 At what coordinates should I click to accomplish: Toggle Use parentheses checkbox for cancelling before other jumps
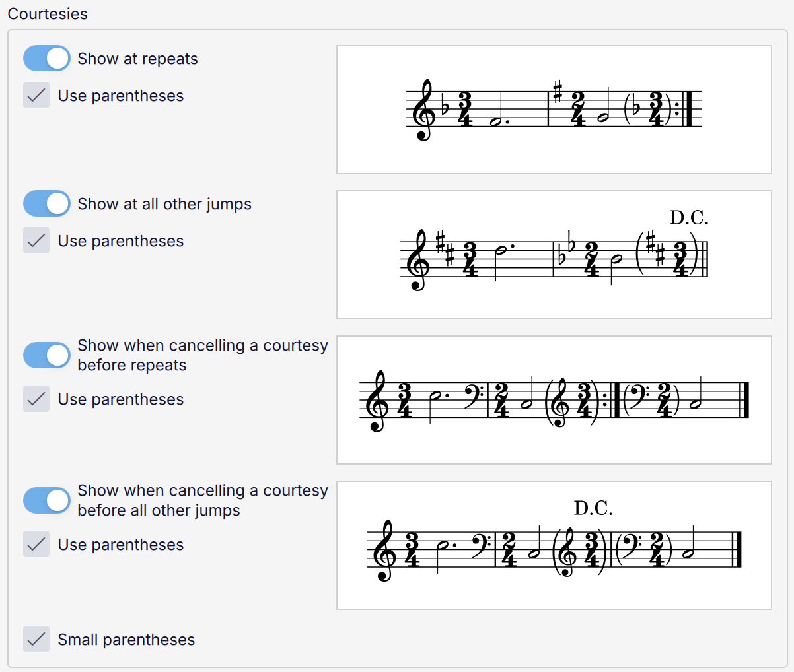[36, 545]
